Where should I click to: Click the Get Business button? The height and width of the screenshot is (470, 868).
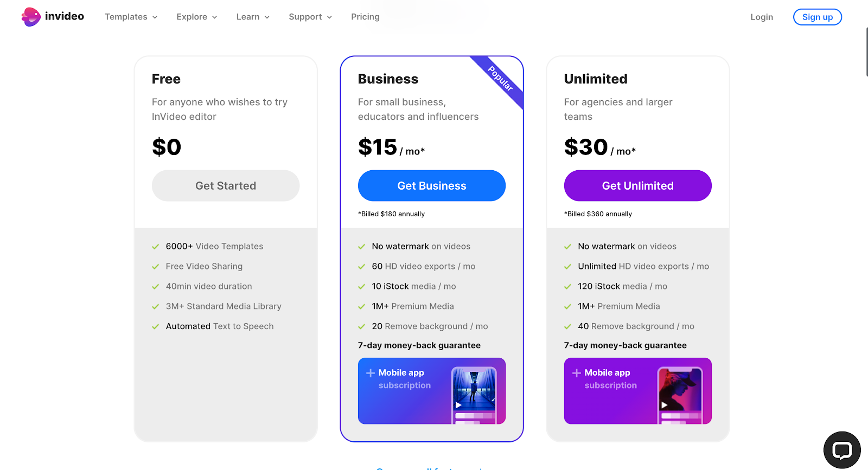click(431, 186)
